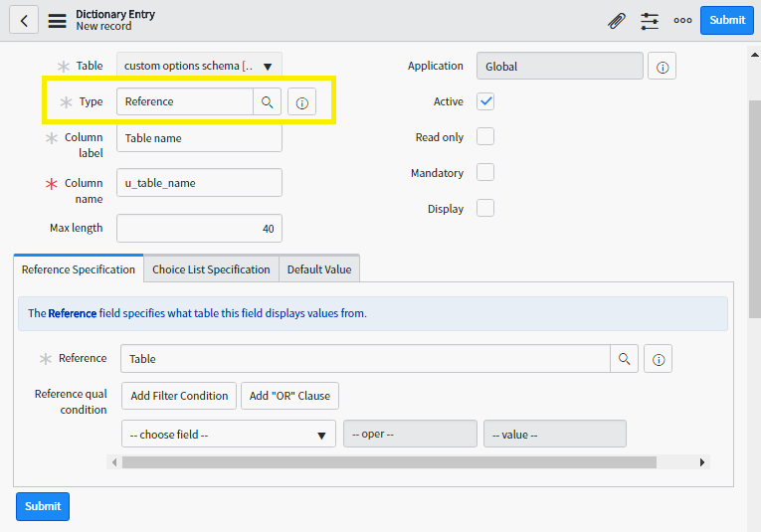Check the Mandatory checkbox
The width and height of the screenshot is (761, 532).
485,173
